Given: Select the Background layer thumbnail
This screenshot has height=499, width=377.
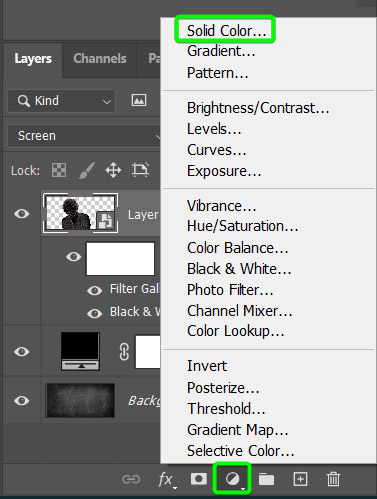Looking at the screenshot, I should 80,401.
